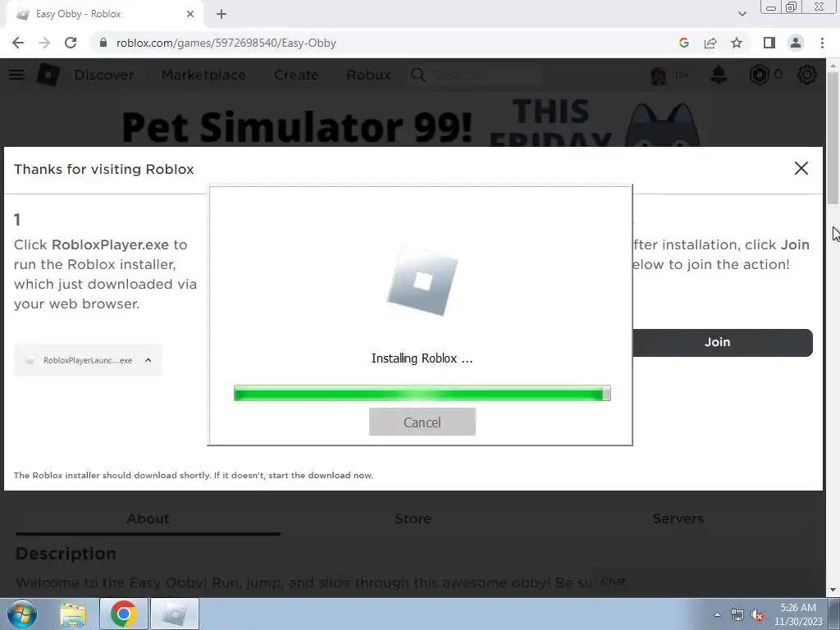The image size is (840, 630).
Task: Show hidden system tray icons
Action: (x=717, y=614)
